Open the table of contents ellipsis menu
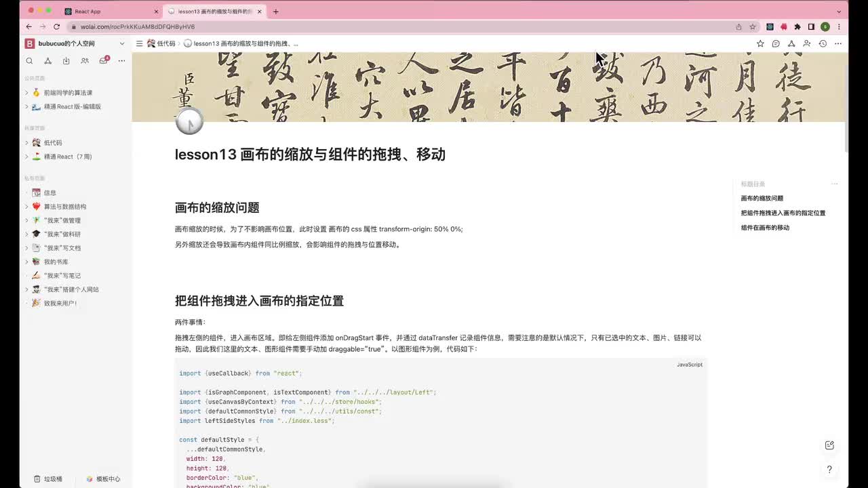Screen dimensions: 868x488 coord(835,184)
